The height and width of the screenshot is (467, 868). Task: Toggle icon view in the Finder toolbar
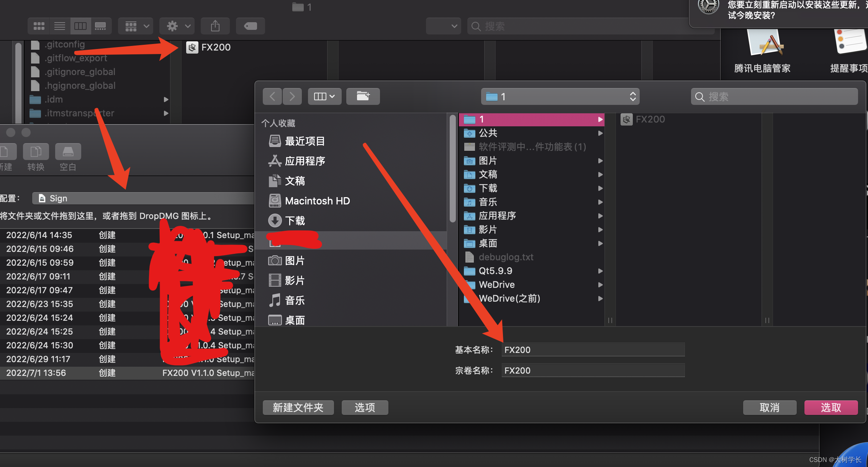[x=39, y=26]
